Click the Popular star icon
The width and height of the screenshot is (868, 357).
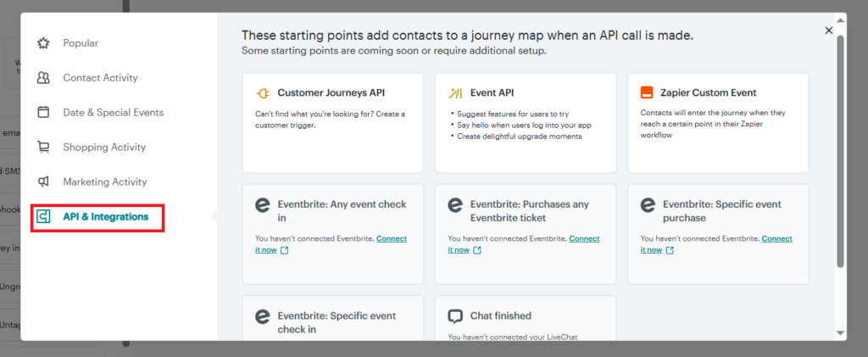coord(43,43)
